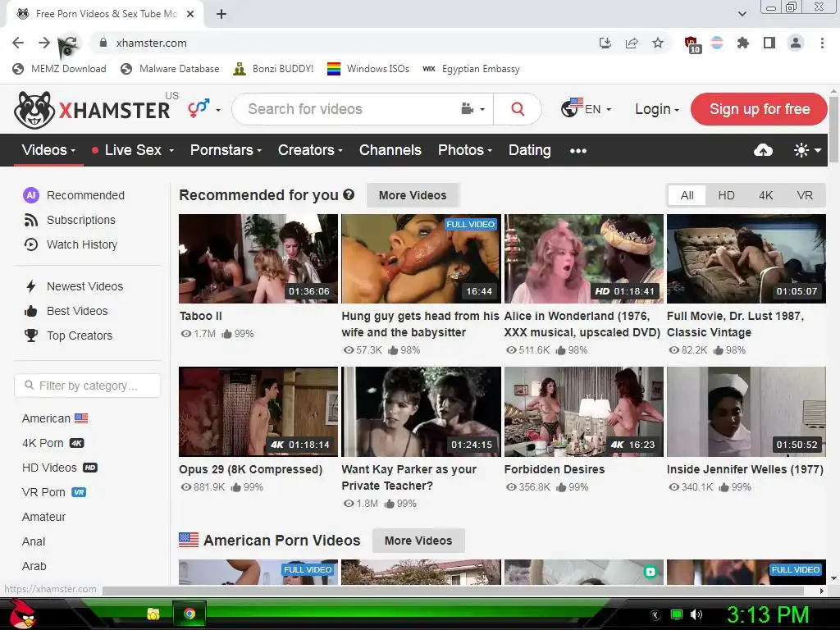Click More Videos next to Recommended for you

[413, 195]
